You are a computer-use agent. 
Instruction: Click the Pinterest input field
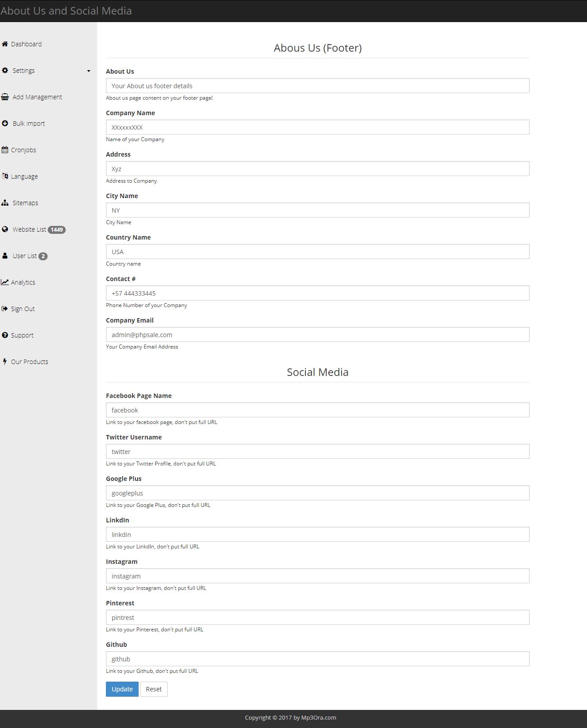pyautogui.click(x=318, y=617)
